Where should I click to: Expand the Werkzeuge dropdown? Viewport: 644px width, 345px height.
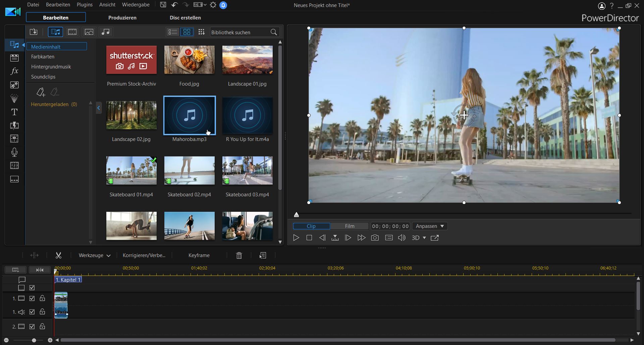[95, 255]
